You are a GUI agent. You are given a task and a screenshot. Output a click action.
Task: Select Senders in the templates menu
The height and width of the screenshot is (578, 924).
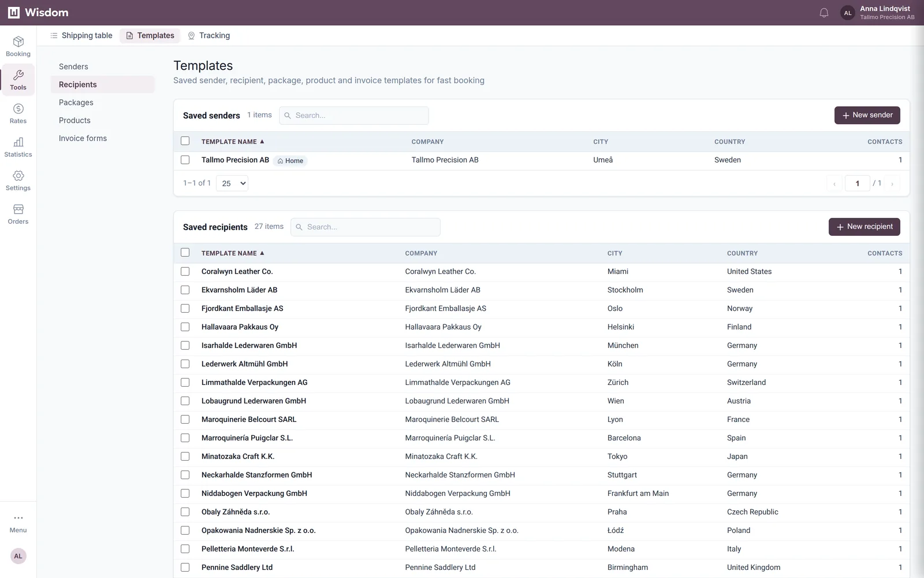click(103, 66)
